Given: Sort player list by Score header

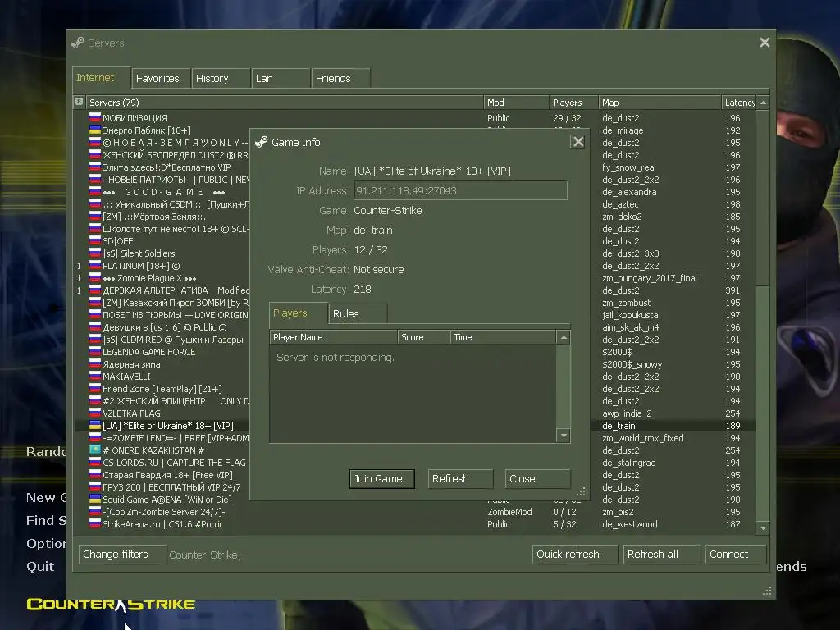Looking at the screenshot, I should 424,337.
